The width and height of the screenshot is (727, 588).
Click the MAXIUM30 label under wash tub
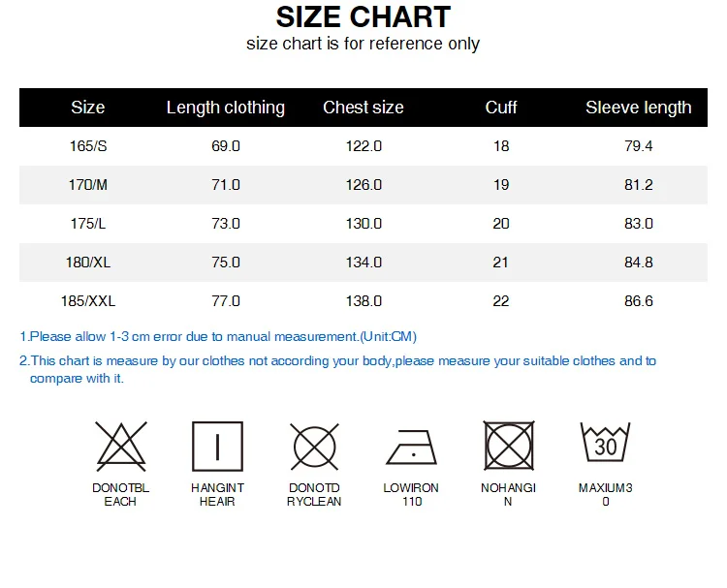pyautogui.click(x=606, y=494)
